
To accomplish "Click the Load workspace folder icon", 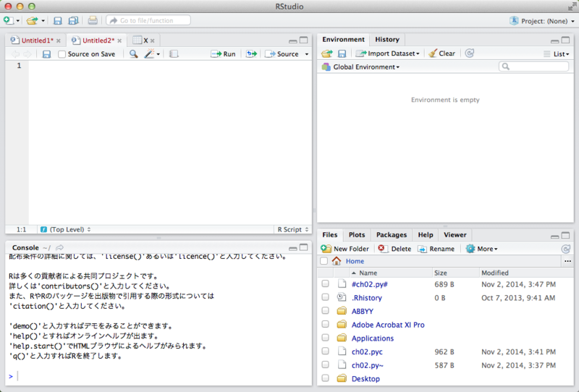I will 327,54.
